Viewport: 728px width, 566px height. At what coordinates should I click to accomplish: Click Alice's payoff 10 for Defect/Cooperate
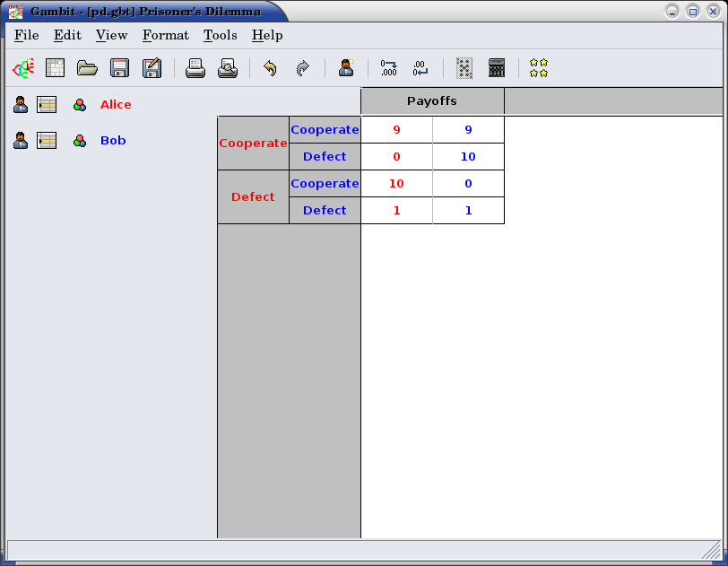coord(396,184)
